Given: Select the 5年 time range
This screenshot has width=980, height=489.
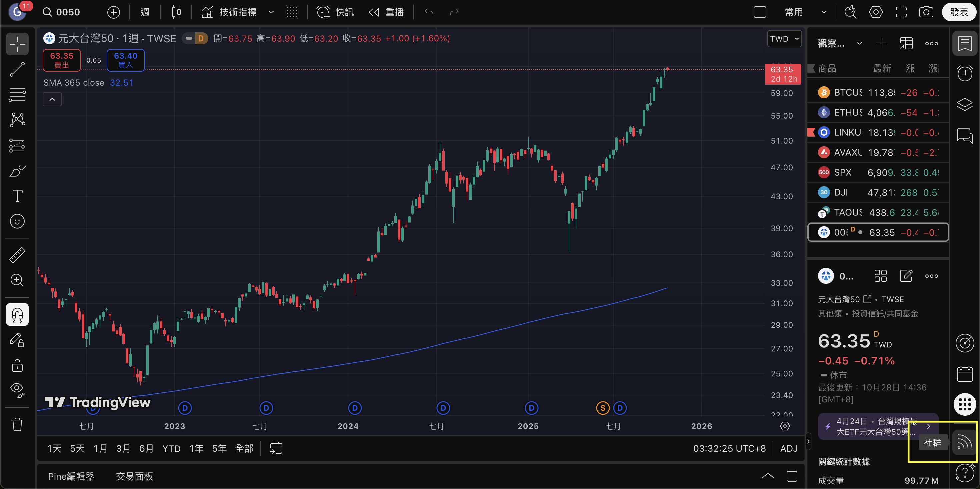Looking at the screenshot, I should tap(219, 448).
